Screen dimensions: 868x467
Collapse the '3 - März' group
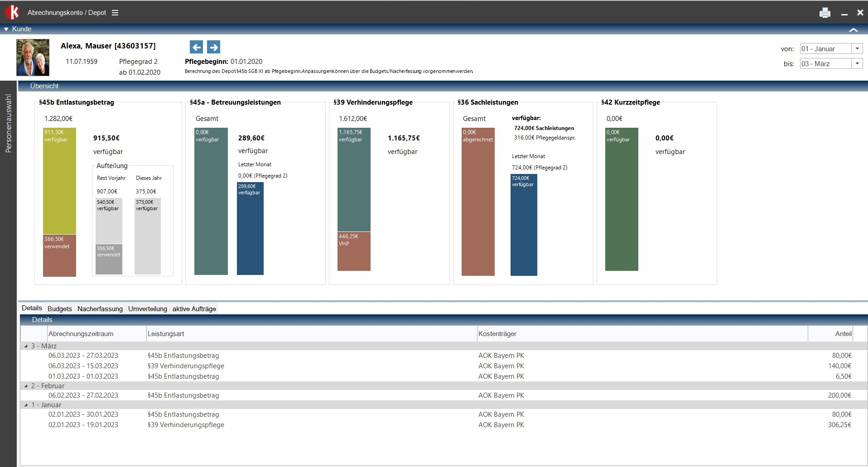tap(26, 346)
